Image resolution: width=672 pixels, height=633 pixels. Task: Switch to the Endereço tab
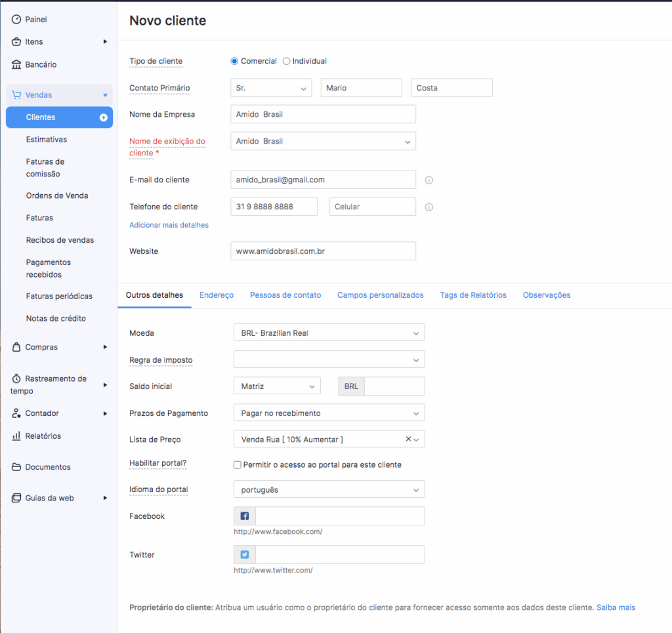pyautogui.click(x=217, y=295)
